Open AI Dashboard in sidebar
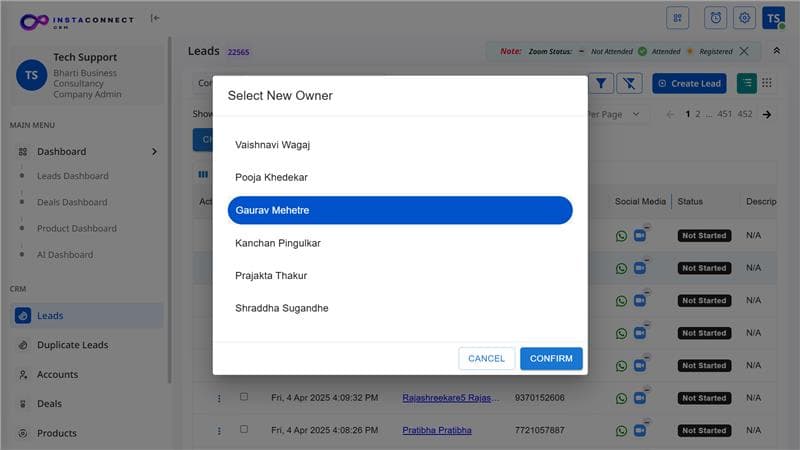 [x=65, y=255]
